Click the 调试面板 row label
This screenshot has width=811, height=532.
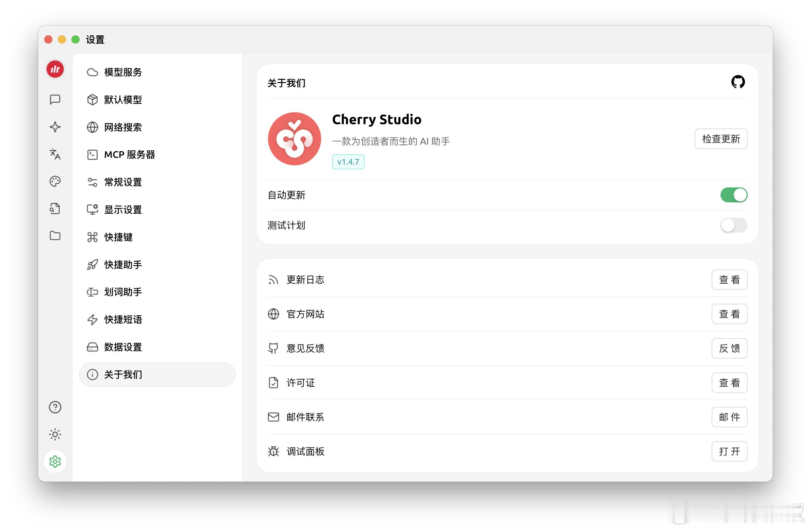(x=305, y=452)
